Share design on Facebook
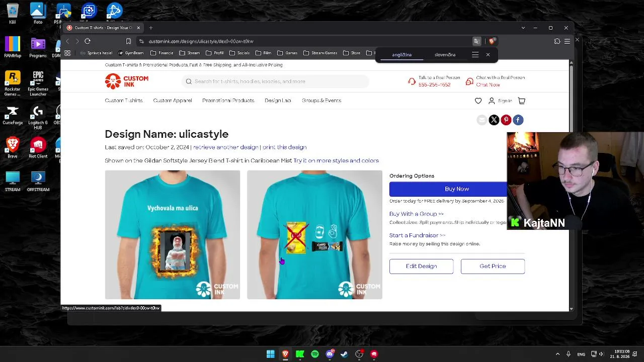 (518, 120)
